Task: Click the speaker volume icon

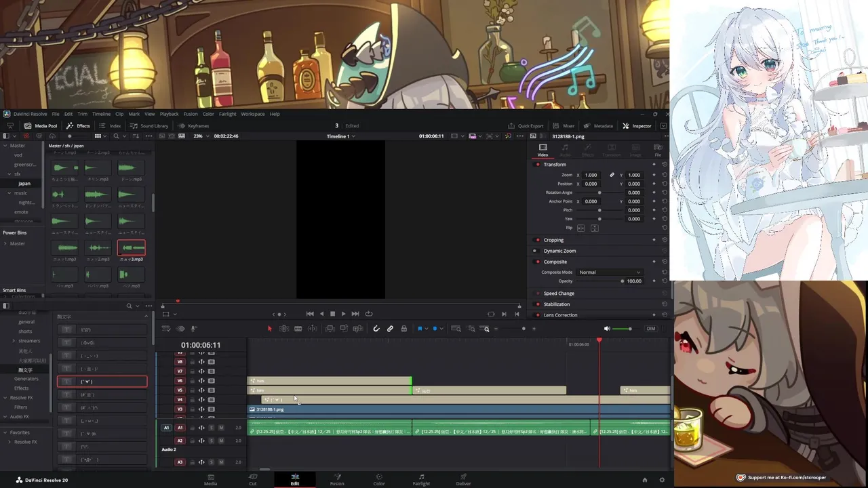Action: click(607, 329)
